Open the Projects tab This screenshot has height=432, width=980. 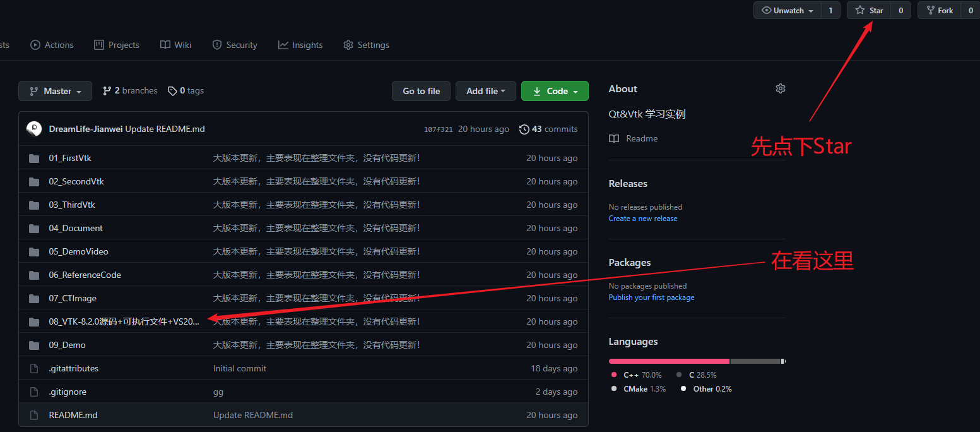(x=117, y=45)
